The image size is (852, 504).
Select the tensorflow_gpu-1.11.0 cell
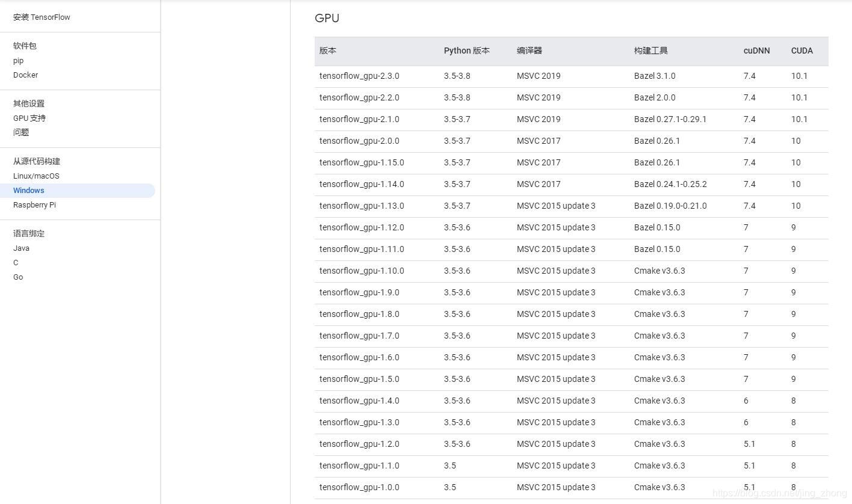pyautogui.click(x=362, y=250)
